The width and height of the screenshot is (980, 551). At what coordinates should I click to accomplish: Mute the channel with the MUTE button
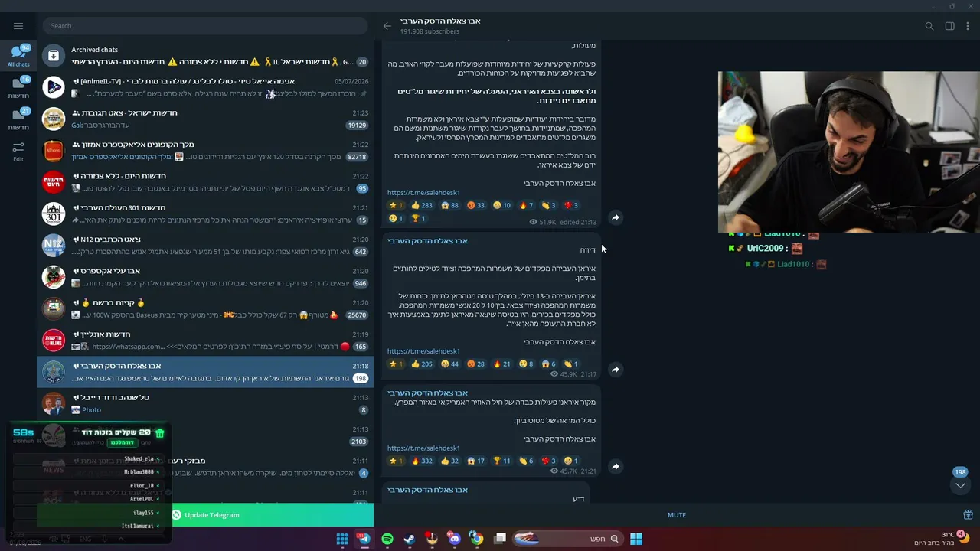[x=677, y=515]
